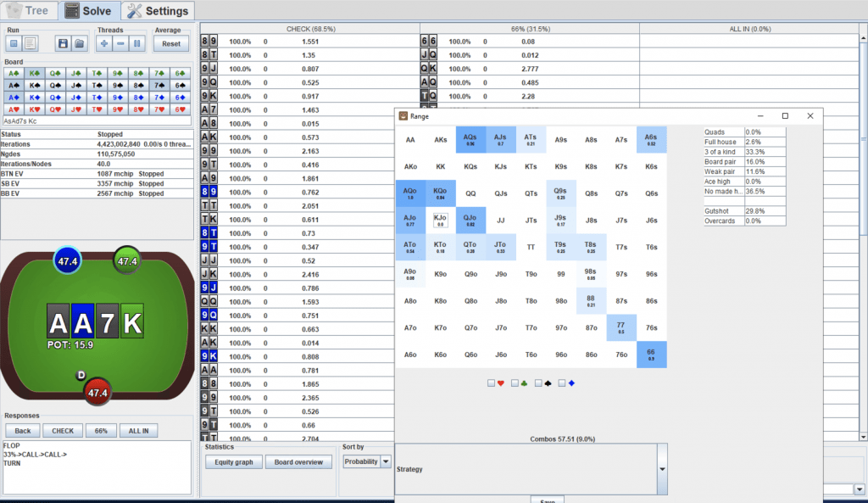868x503 pixels.
Task: Pause solving with the pause icon
Action: coord(136,43)
